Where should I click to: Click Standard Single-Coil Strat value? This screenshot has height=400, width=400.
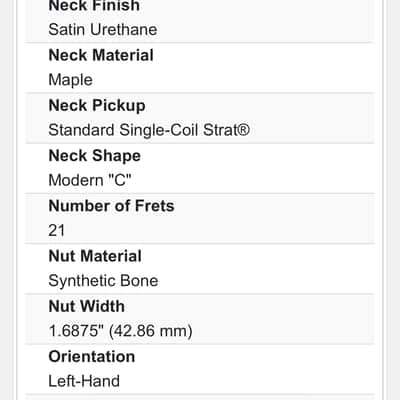point(149,130)
